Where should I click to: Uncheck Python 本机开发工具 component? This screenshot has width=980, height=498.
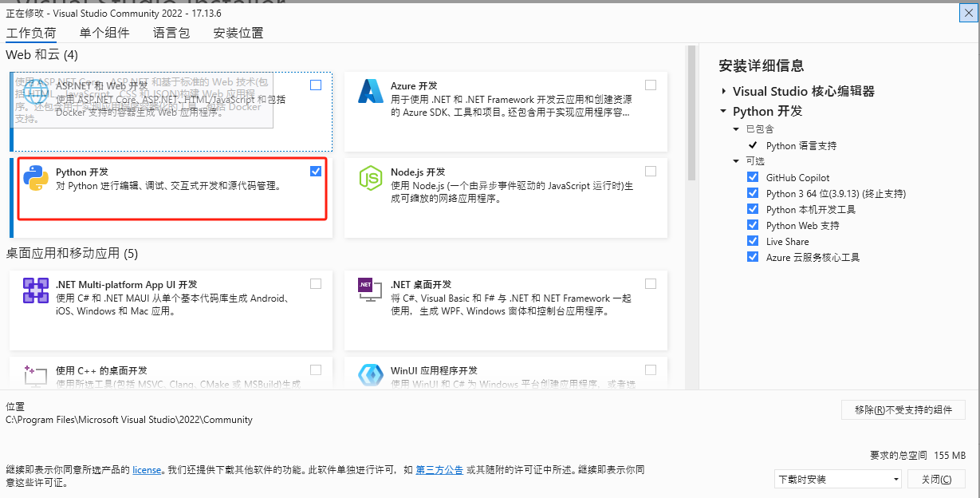[753, 209]
